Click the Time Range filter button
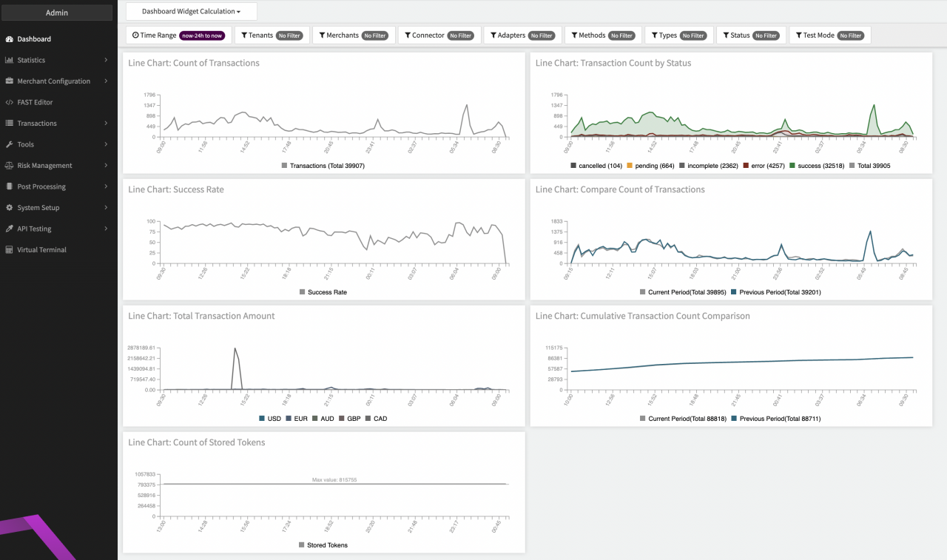This screenshot has height=560, width=947. 181,36
